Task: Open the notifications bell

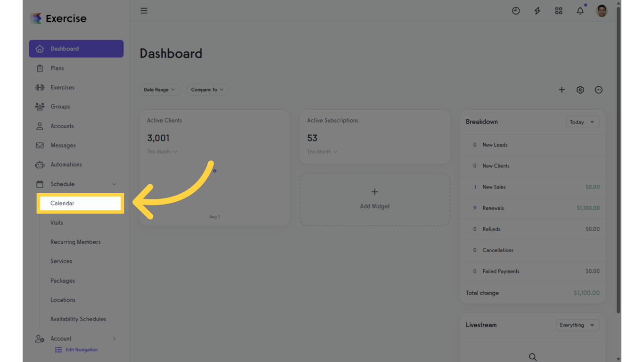Action: click(x=580, y=10)
